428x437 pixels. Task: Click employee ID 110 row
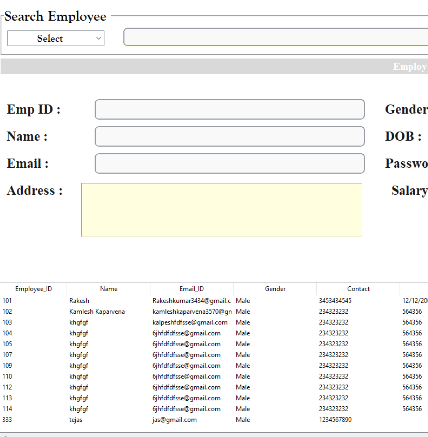(x=214, y=376)
